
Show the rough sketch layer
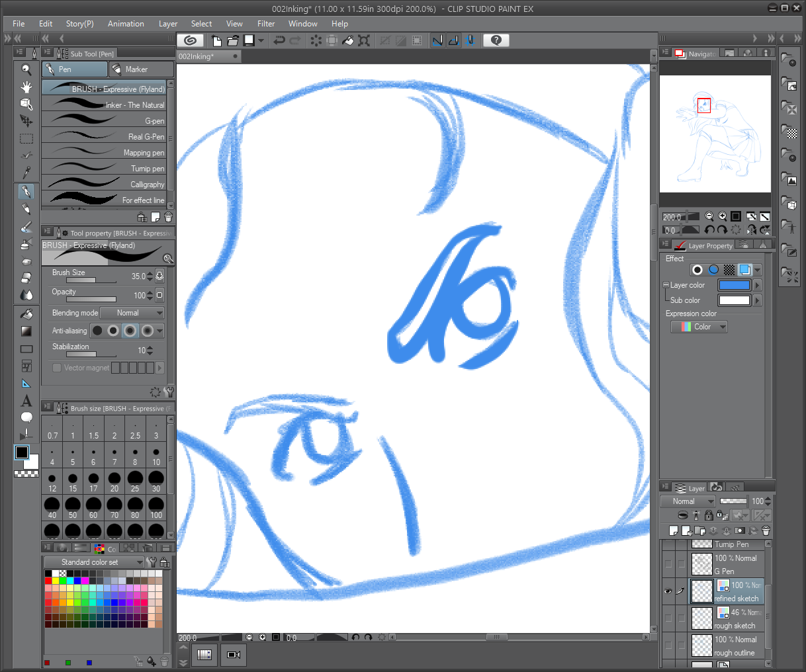click(x=668, y=618)
